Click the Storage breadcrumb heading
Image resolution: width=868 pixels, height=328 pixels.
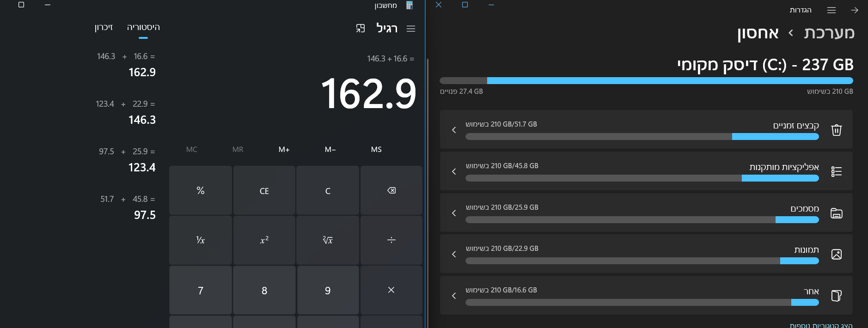(758, 33)
